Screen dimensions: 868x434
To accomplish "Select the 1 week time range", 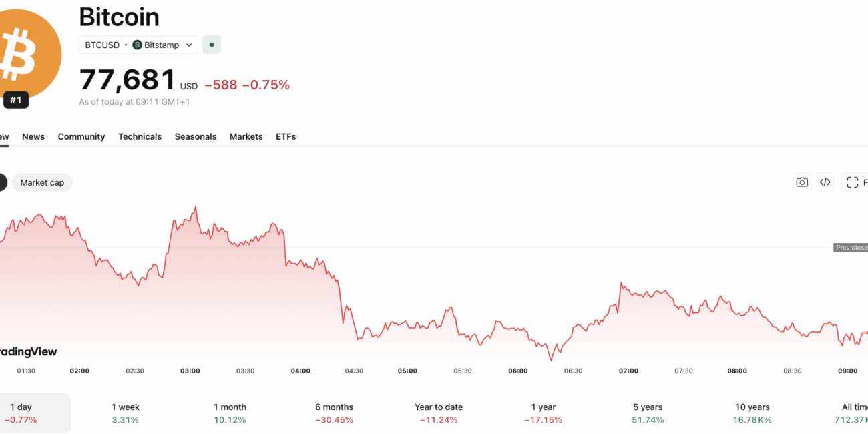I will pyautogui.click(x=126, y=413).
